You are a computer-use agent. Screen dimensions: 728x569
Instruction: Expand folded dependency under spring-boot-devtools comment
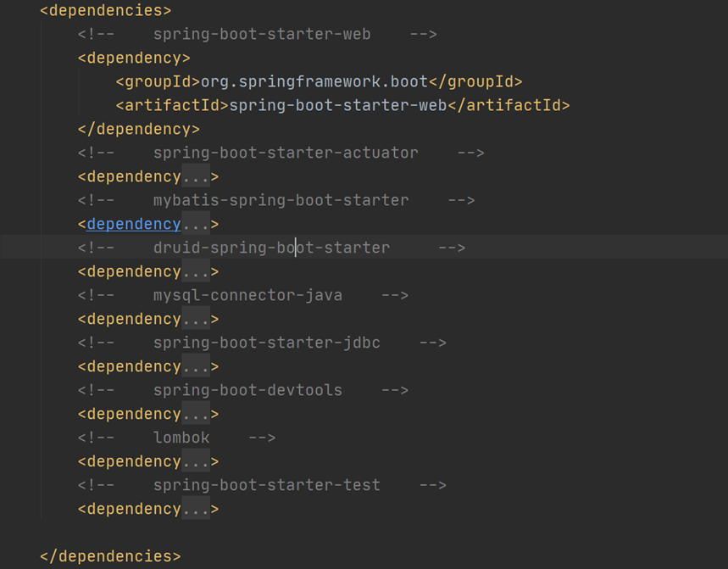click(196, 414)
